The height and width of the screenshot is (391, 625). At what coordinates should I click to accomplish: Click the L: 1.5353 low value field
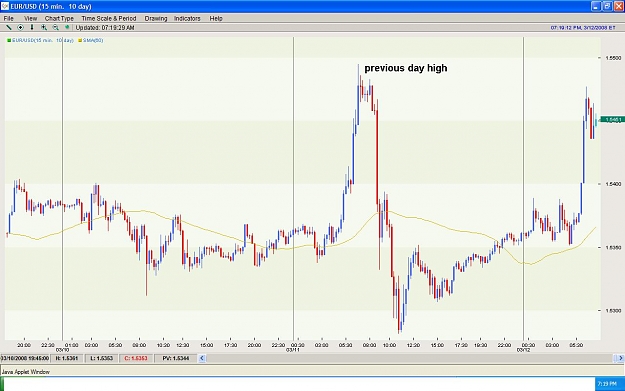tap(101, 358)
